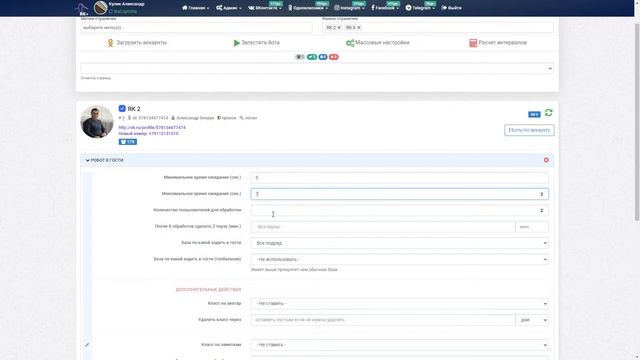Click the green status counter badge
The width and height of the screenshot is (640, 360).
coord(312,57)
